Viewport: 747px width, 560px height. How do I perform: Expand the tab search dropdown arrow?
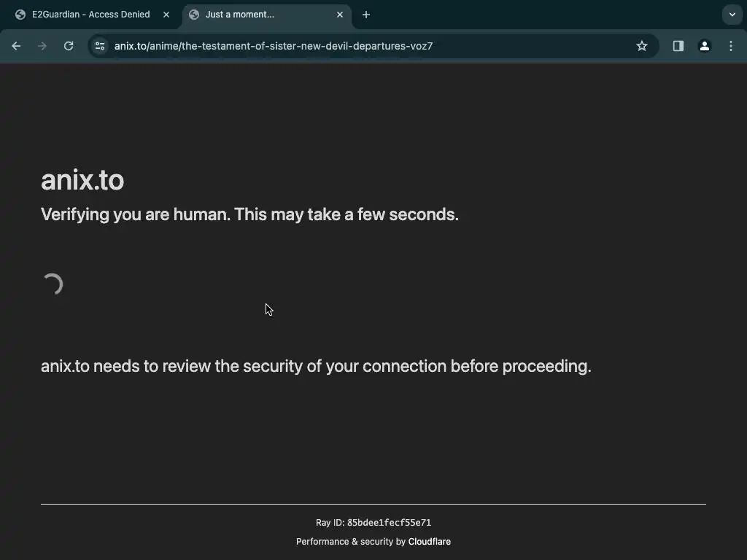click(732, 15)
